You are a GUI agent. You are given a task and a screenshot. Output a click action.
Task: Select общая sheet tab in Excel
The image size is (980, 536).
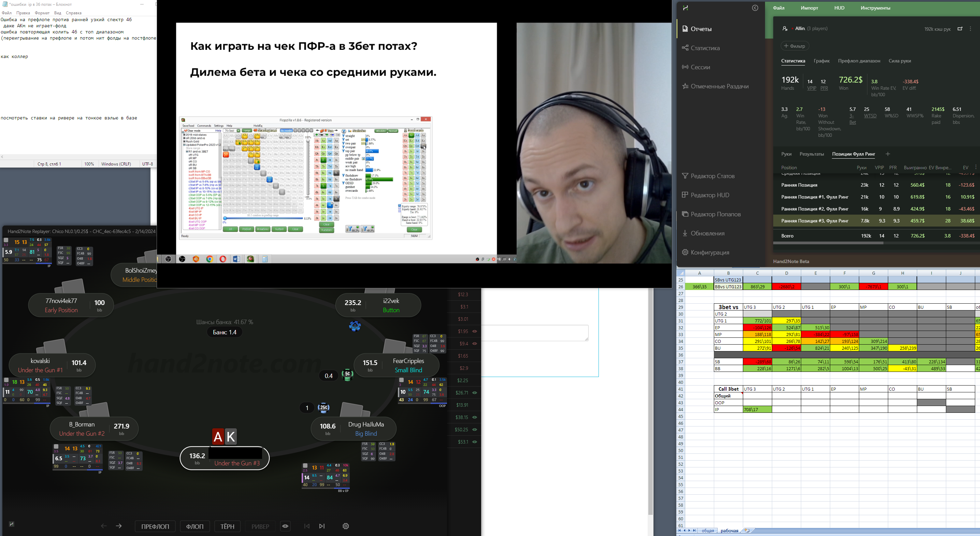click(x=708, y=530)
